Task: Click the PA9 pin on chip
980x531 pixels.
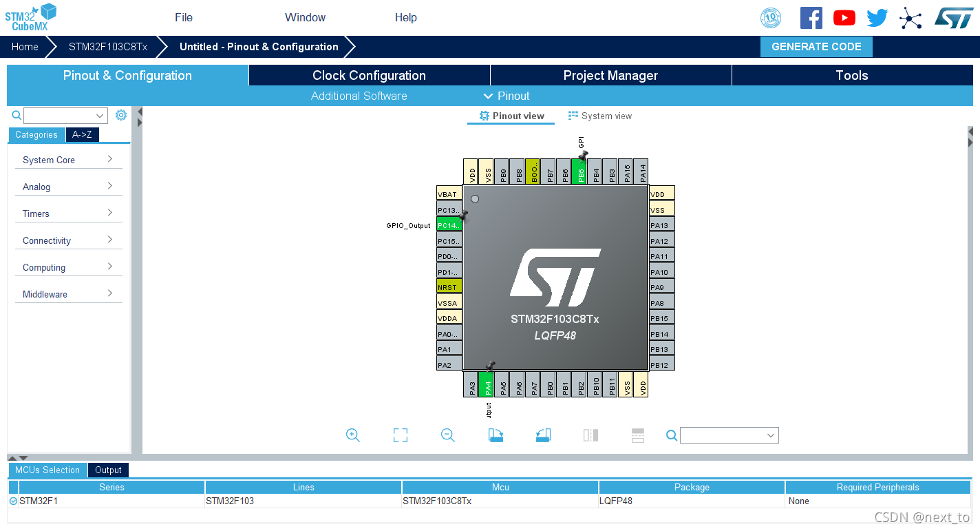Action: tap(662, 287)
